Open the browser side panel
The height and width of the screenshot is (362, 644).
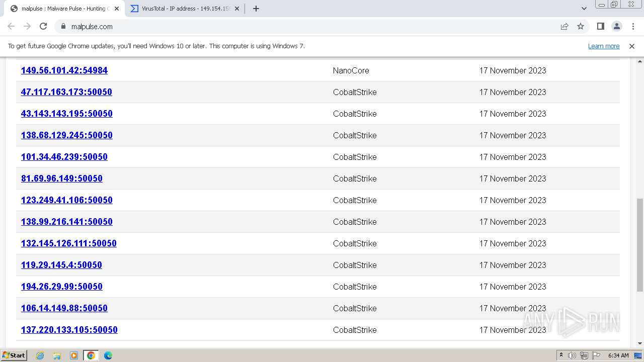(x=600, y=26)
